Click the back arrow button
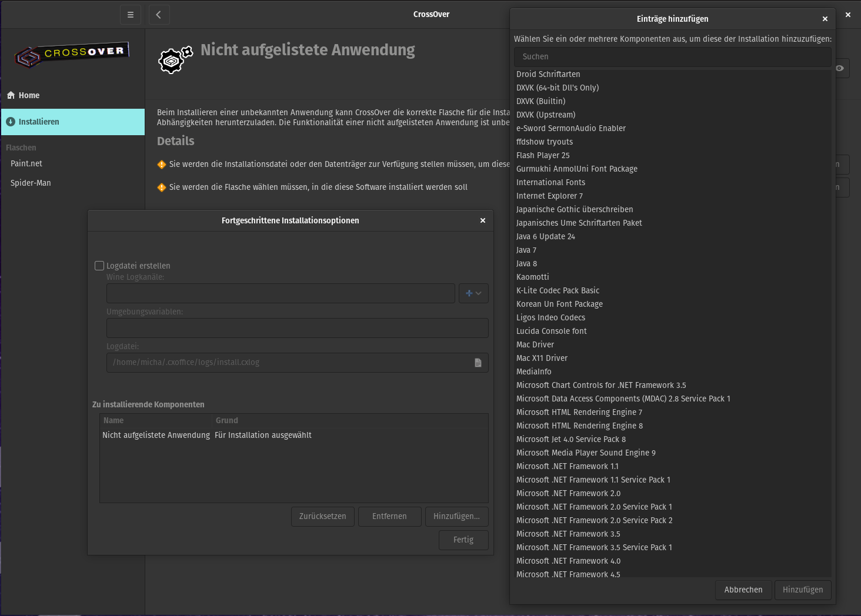Screen dimensions: 861x616 tap(159, 15)
